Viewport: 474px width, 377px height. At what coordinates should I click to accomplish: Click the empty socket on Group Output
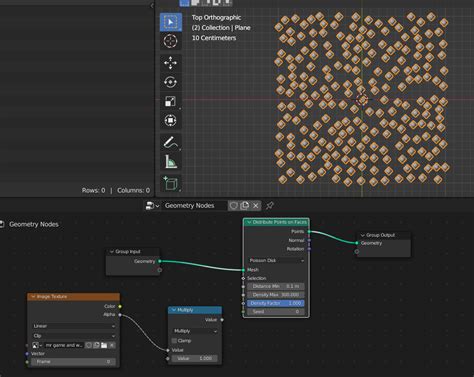point(357,251)
